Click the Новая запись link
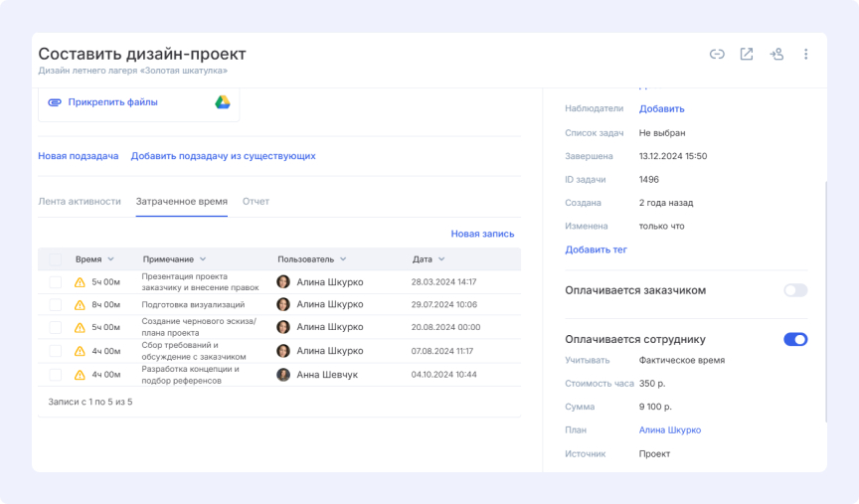The width and height of the screenshot is (859, 504). coord(482,234)
